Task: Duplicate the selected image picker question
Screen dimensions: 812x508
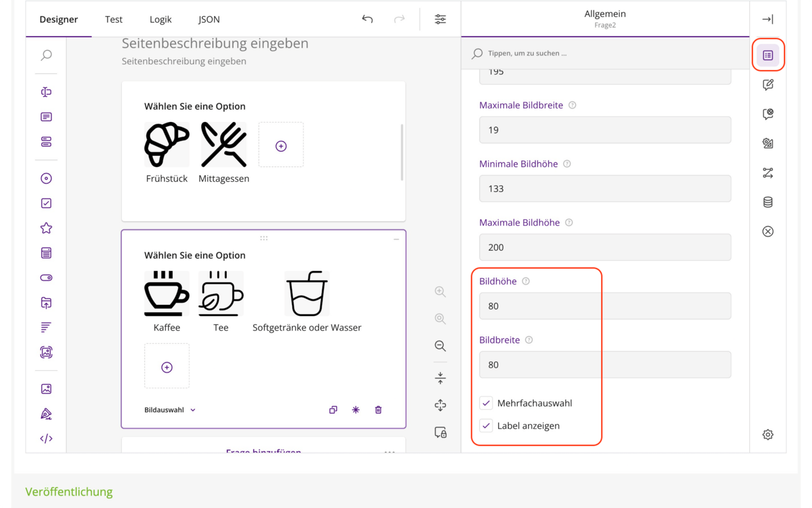Action: pyautogui.click(x=333, y=410)
